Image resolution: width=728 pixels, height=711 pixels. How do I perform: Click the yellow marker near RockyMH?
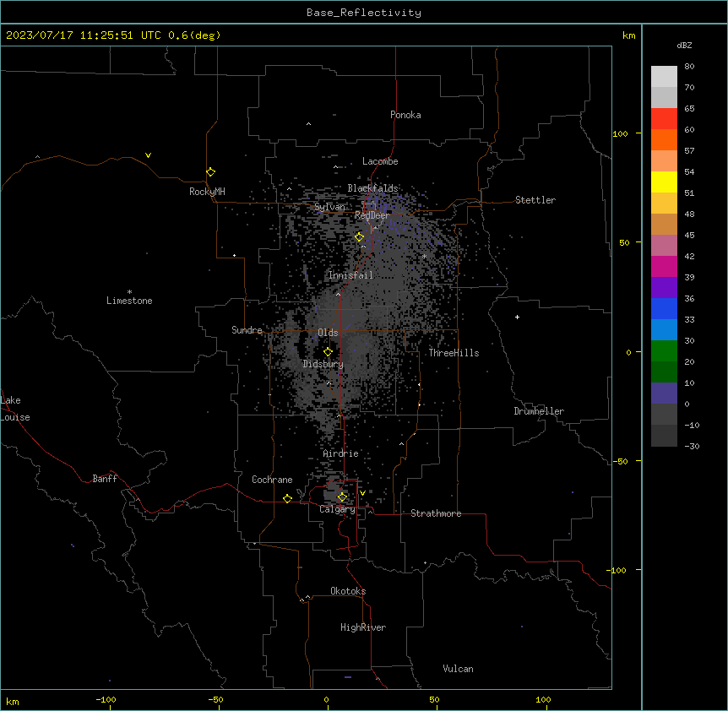(x=210, y=171)
